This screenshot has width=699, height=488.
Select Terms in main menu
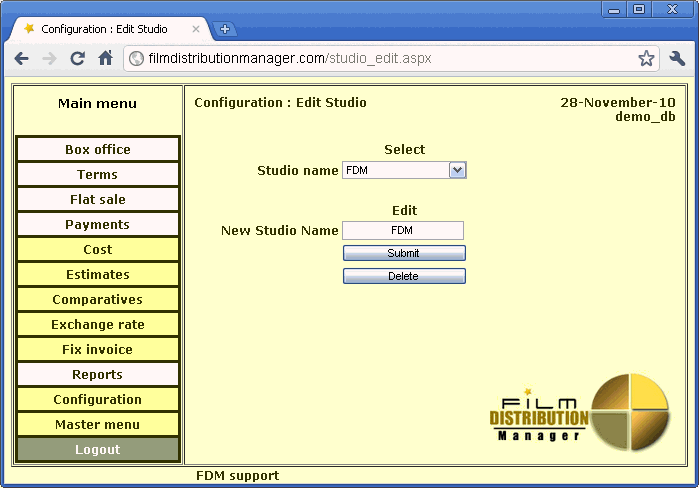(98, 175)
